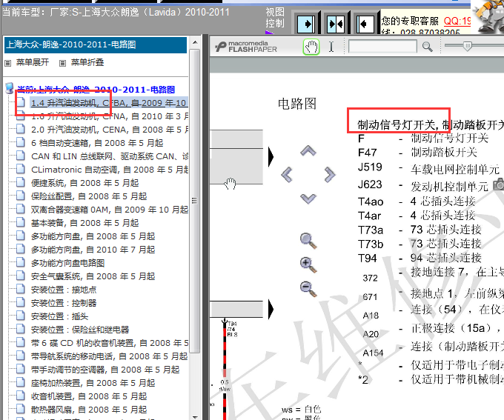
Task: Open 收音机装置 document
Action: click(89, 396)
